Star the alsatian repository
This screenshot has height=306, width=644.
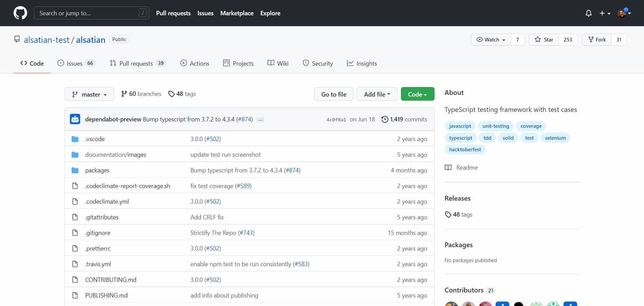tap(544, 40)
